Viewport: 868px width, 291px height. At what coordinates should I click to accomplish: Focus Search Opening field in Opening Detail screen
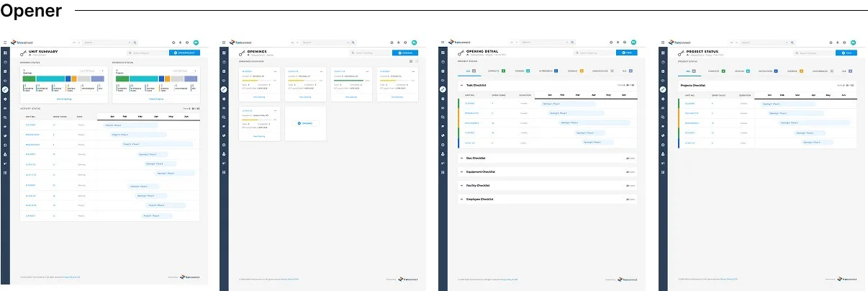593,53
